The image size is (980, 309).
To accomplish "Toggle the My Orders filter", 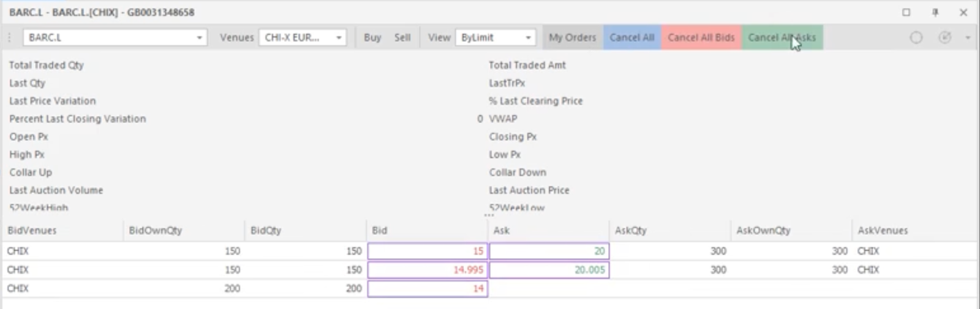I will click(572, 37).
